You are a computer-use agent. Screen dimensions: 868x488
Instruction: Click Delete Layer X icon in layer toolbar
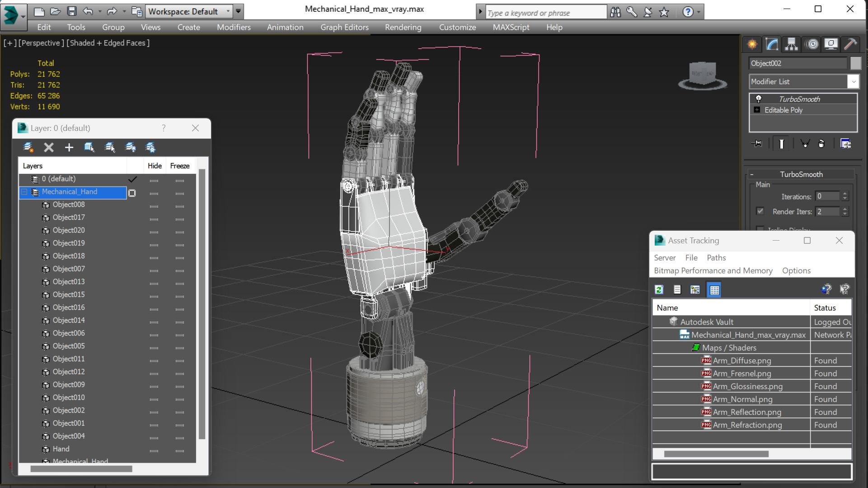[49, 147]
